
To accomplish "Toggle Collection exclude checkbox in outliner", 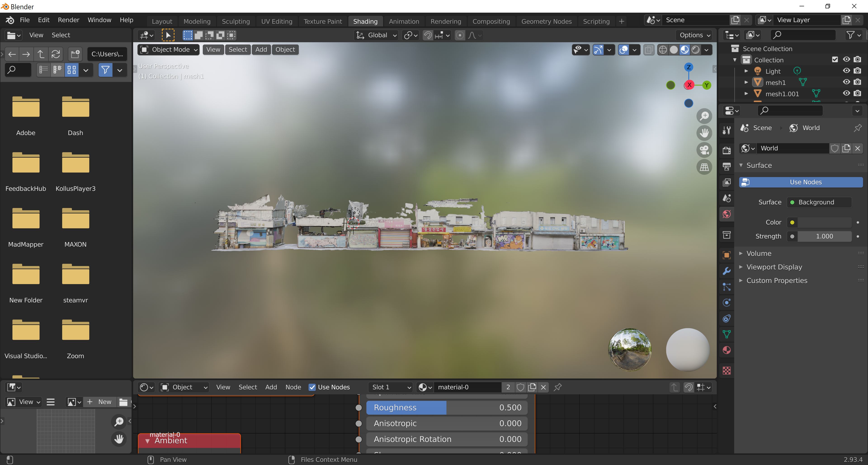I will pyautogui.click(x=835, y=60).
